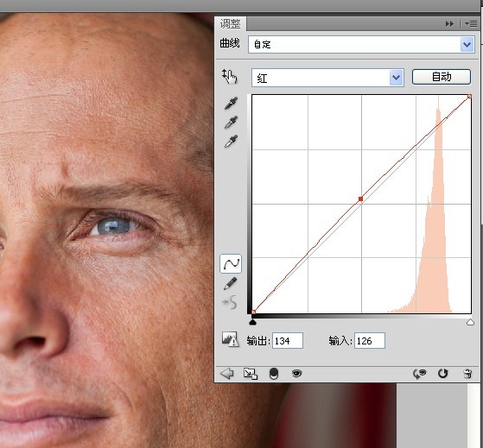The width and height of the screenshot is (483, 448).
Task: Select the 调整 panel tab
Action: [230, 23]
